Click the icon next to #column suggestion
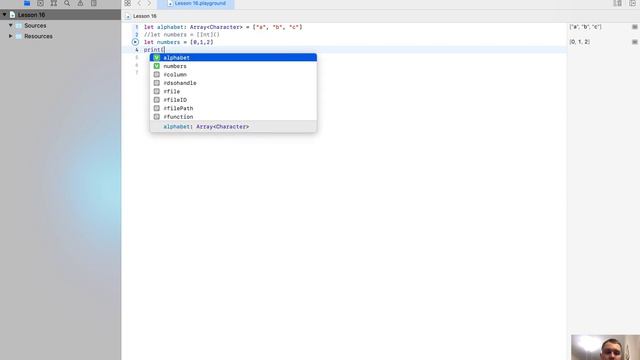The height and width of the screenshot is (360, 640). tap(157, 75)
